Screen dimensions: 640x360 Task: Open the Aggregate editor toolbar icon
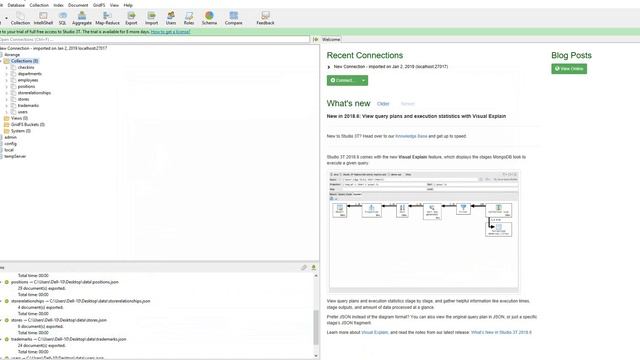pos(82,18)
